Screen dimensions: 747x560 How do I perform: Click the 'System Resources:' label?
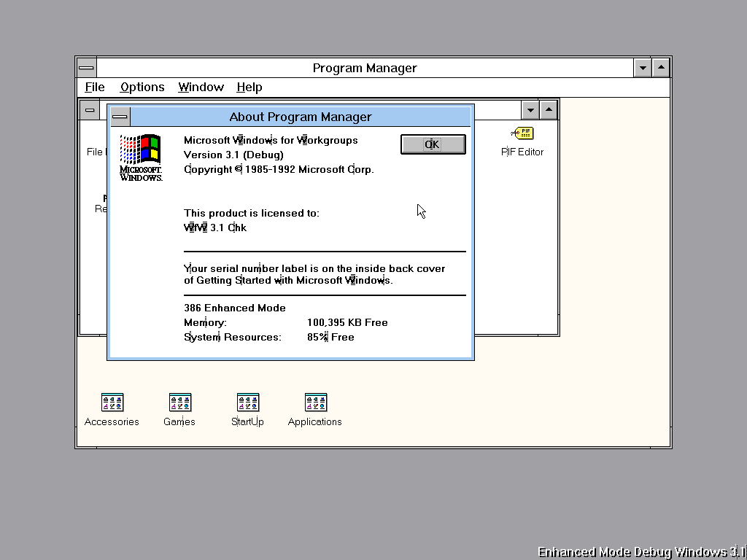233,337
